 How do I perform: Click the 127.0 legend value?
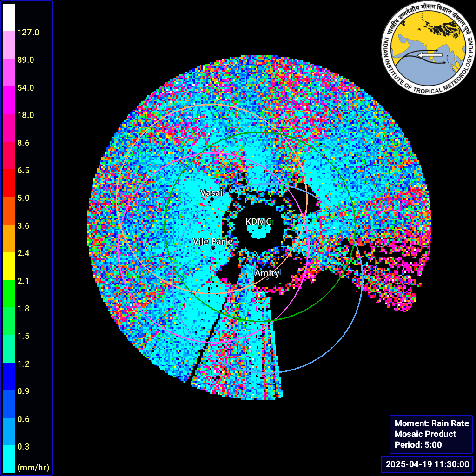(x=28, y=33)
